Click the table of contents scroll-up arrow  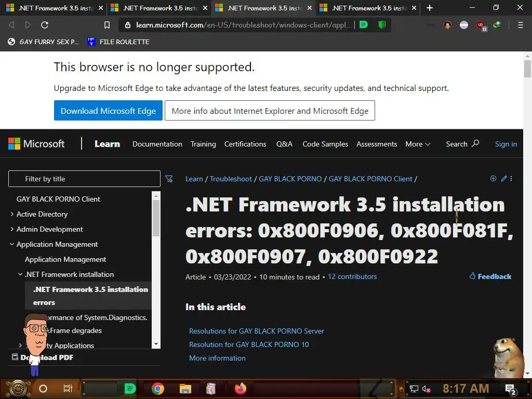click(x=156, y=195)
